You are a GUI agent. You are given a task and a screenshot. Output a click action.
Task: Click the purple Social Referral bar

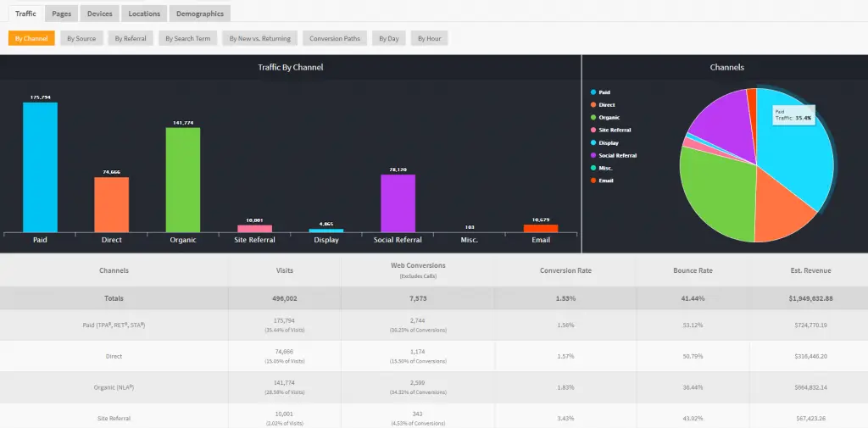coord(398,203)
